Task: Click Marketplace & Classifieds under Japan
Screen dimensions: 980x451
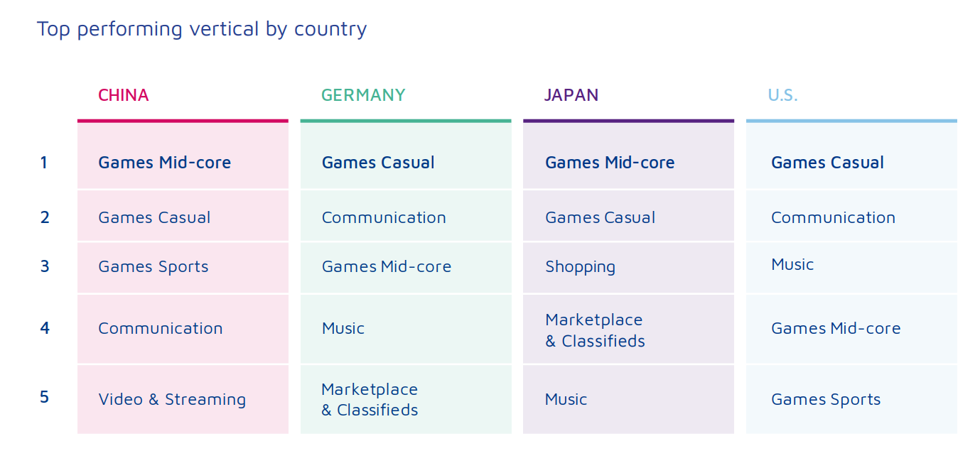Action: tap(595, 330)
